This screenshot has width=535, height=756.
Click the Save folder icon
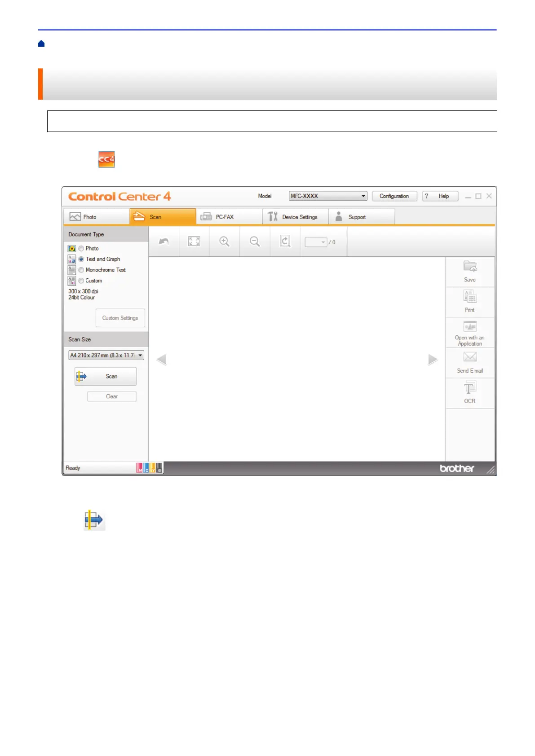click(470, 266)
